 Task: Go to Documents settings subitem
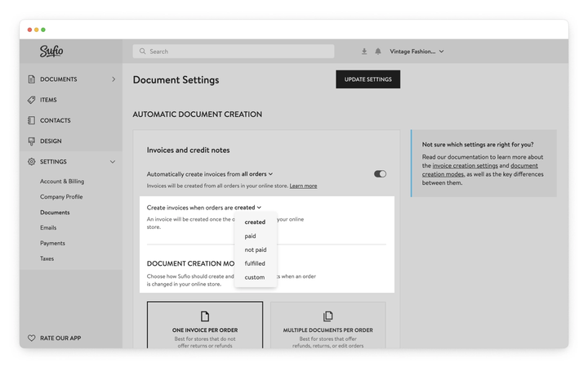55,213
